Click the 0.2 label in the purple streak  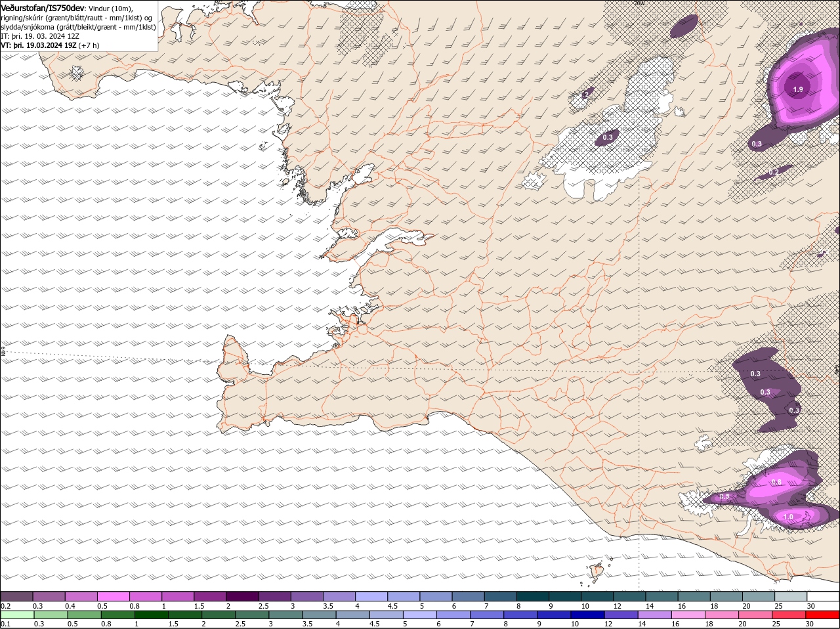774,172
